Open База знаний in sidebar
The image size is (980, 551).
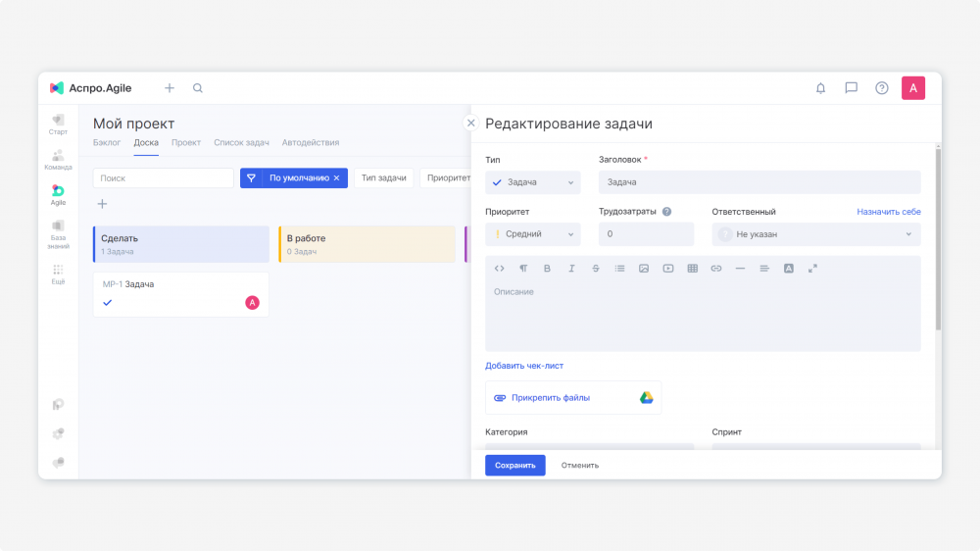(x=58, y=234)
